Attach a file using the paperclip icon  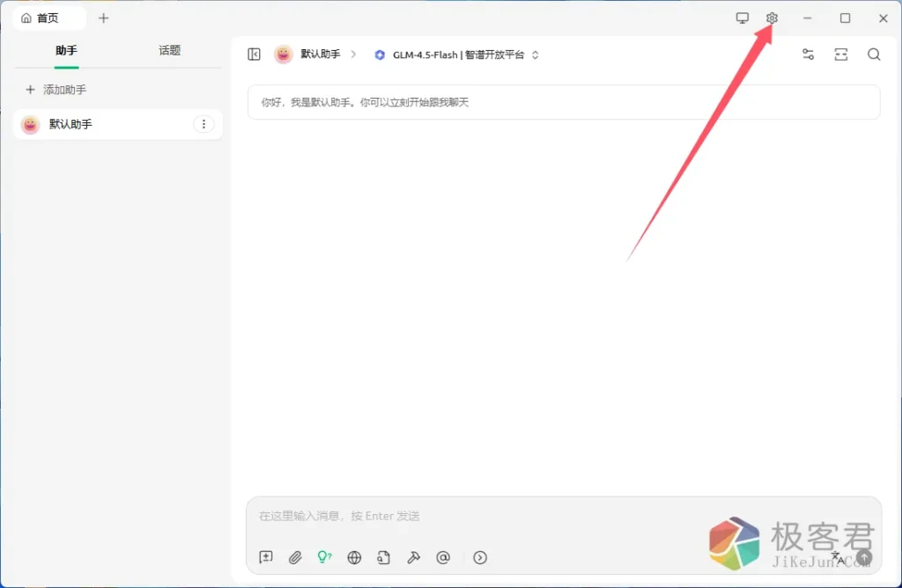click(x=295, y=557)
